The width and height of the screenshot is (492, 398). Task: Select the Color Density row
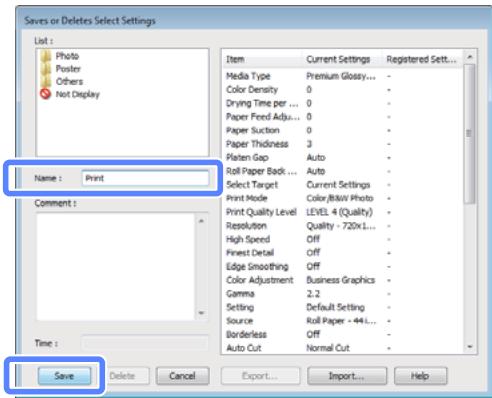(343, 90)
